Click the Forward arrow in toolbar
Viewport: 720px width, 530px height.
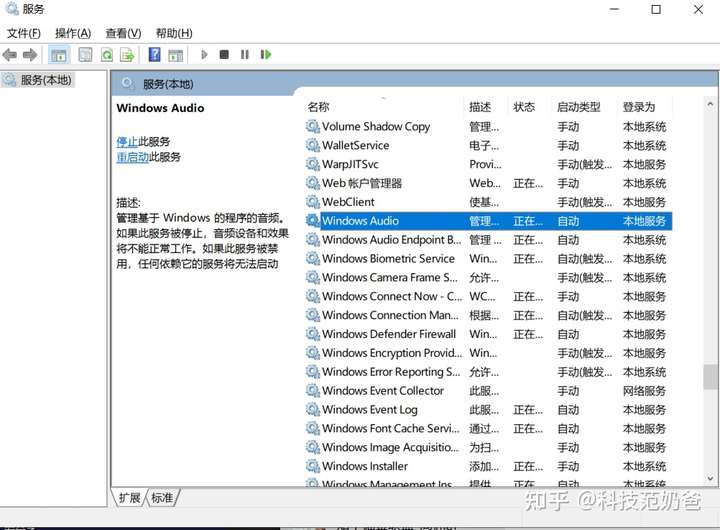click(x=30, y=55)
